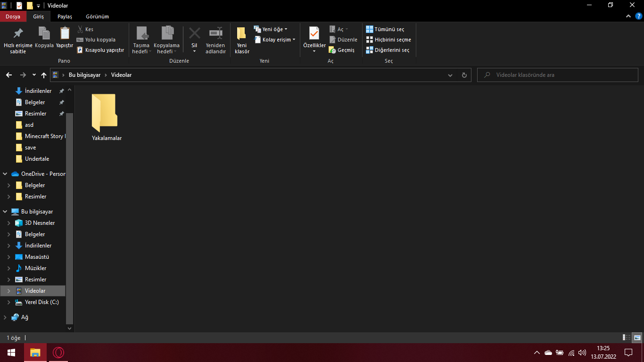Switch to the Giriş ribbon tab

(x=38, y=16)
